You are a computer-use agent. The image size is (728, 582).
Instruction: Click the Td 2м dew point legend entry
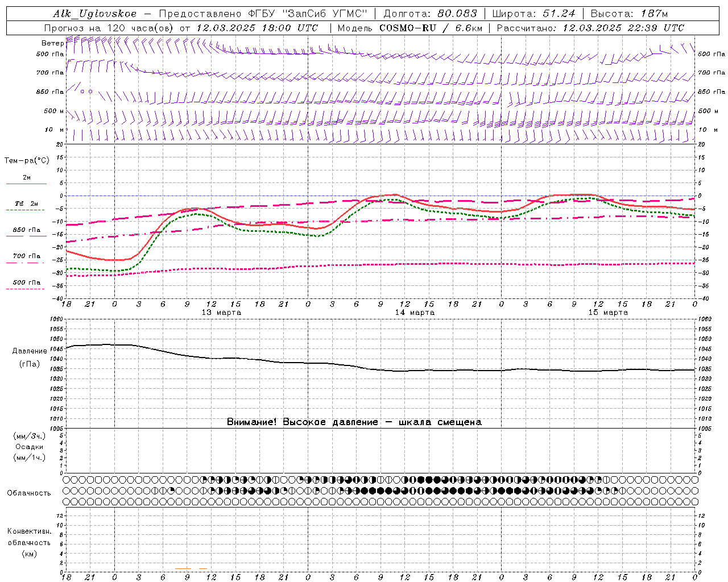click(x=27, y=203)
